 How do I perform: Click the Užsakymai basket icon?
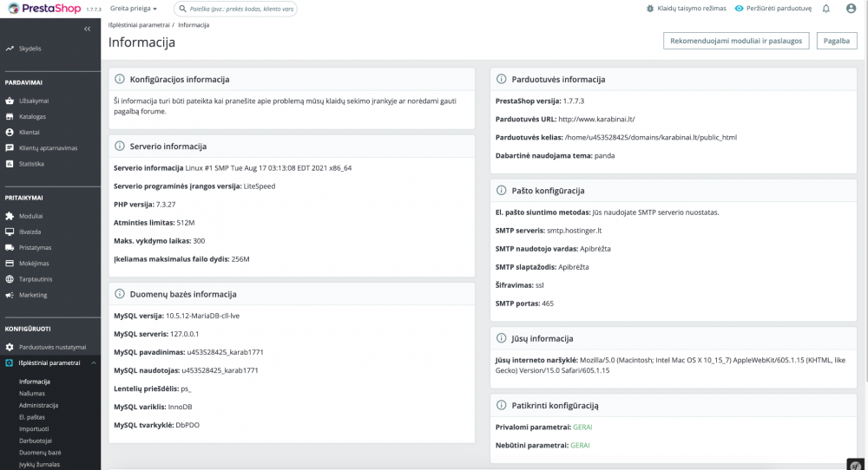point(10,101)
